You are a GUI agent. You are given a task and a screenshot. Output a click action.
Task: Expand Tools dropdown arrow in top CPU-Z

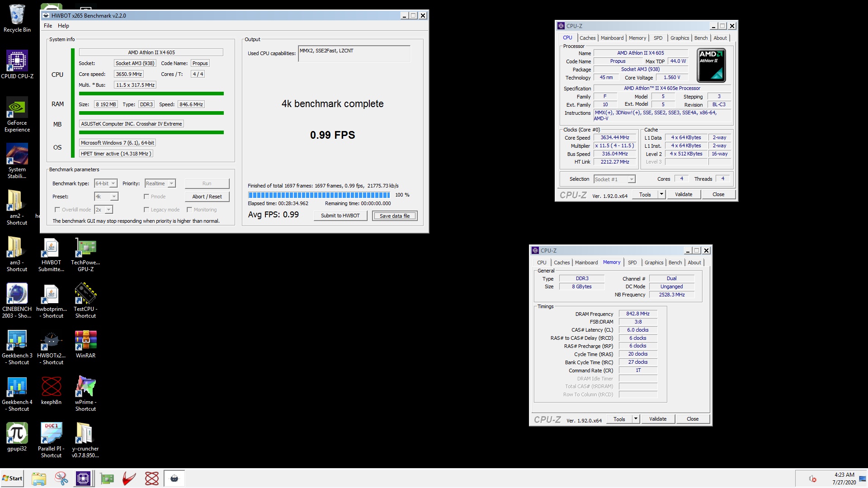coord(661,194)
